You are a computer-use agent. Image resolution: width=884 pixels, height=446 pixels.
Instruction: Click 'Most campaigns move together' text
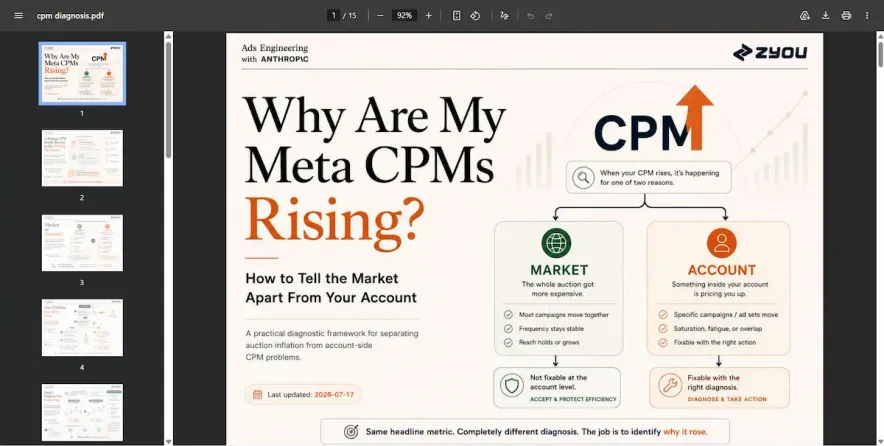564,315
